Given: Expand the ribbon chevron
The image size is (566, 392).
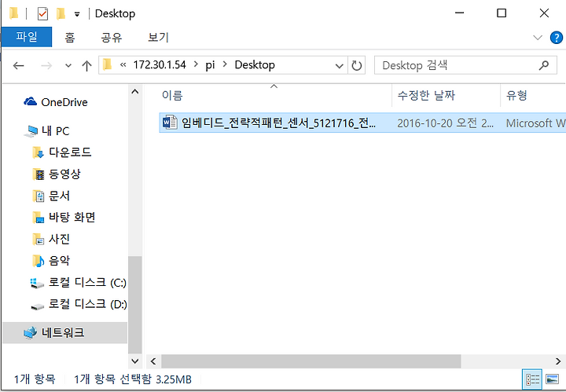Looking at the screenshot, I should (538, 38).
